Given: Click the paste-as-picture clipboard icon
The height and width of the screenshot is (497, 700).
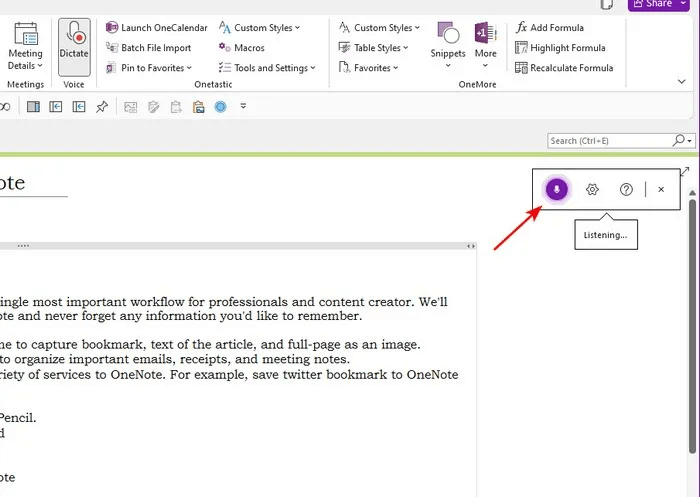Looking at the screenshot, I should [x=199, y=107].
